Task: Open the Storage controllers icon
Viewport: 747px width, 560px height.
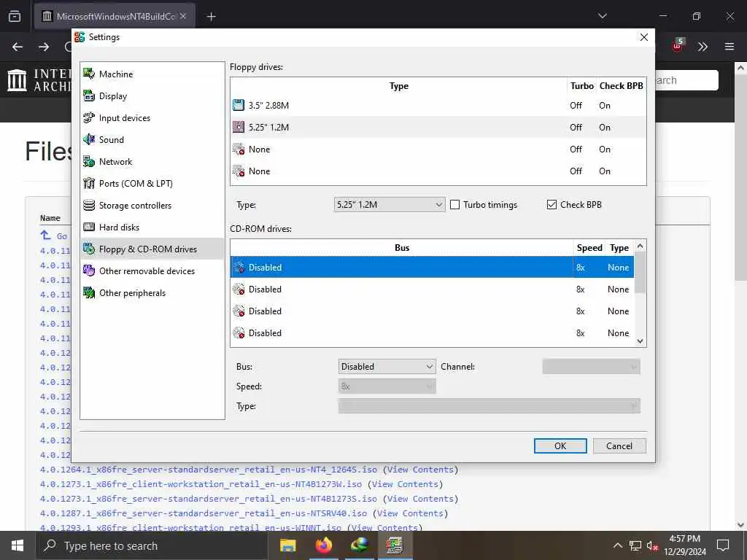Action: coord(89,205)
